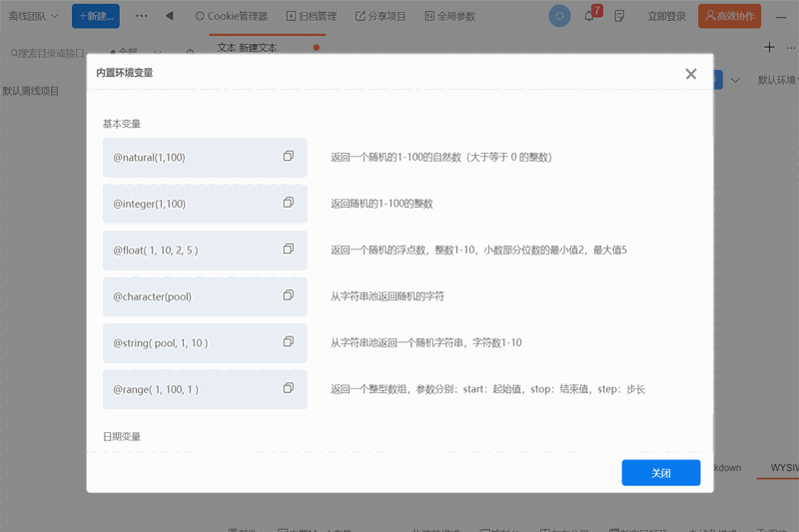The height and width of the screenshot is (532, 799).
Task: Select the @float( 1, 10, 2, 5 ) row
Action: click(205, 251)
